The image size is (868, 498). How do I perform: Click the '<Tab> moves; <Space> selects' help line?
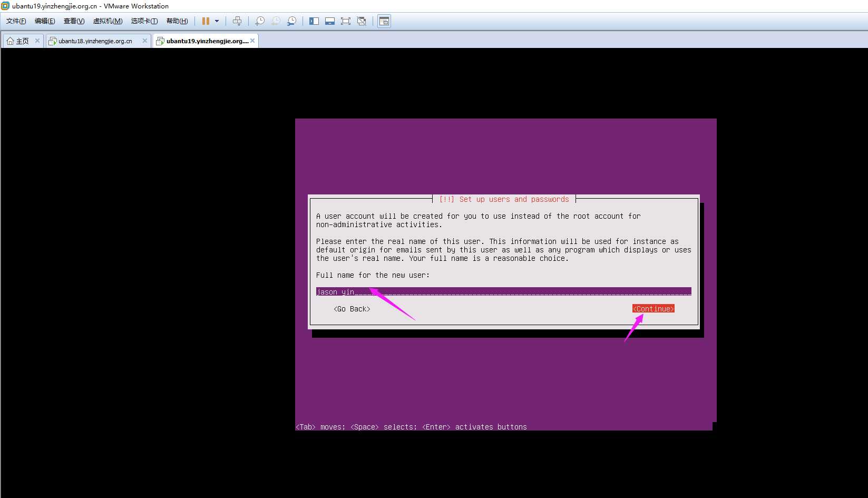(x=411, y=427)
